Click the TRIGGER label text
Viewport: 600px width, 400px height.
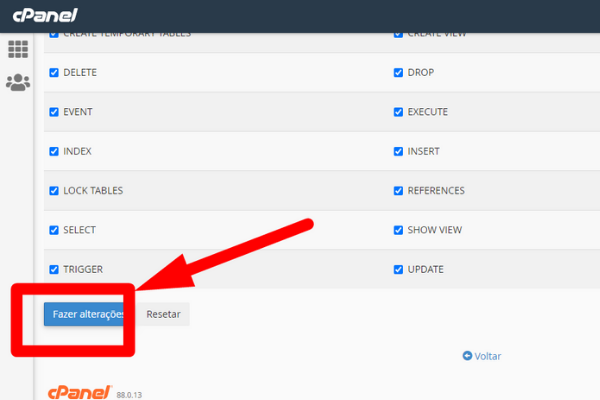click(x=83, y=269)
